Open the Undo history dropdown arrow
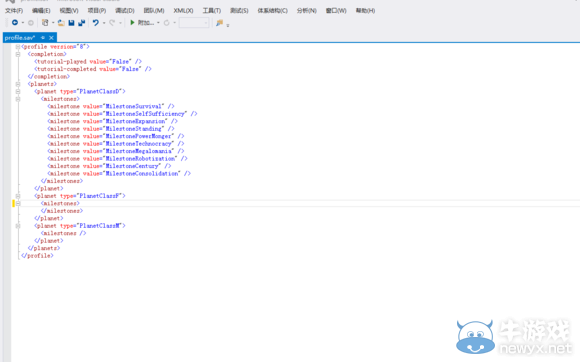The width and height of the screenshot is (580, 362). click(x=104, y=23)
